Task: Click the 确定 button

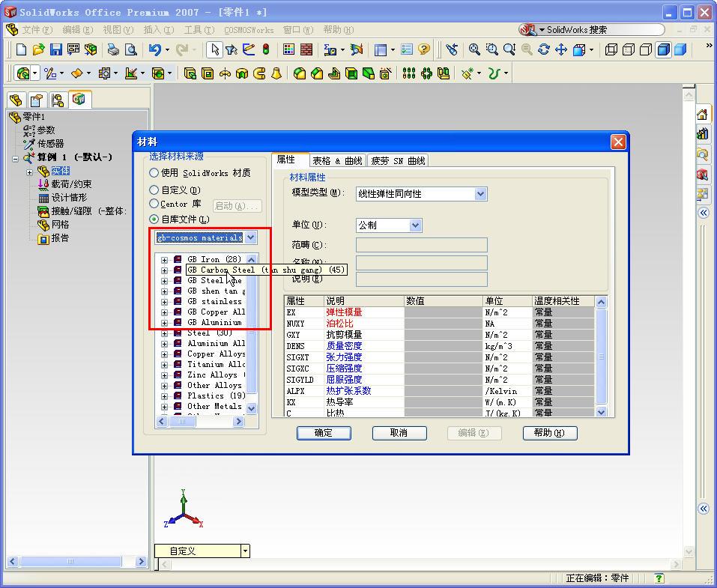Action: point(324,432)
